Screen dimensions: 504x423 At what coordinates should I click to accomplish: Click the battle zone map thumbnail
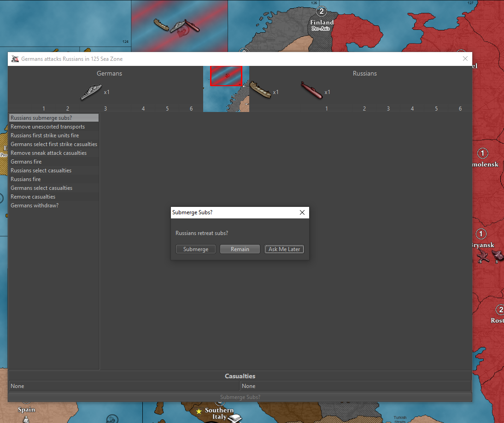(226, 89)
